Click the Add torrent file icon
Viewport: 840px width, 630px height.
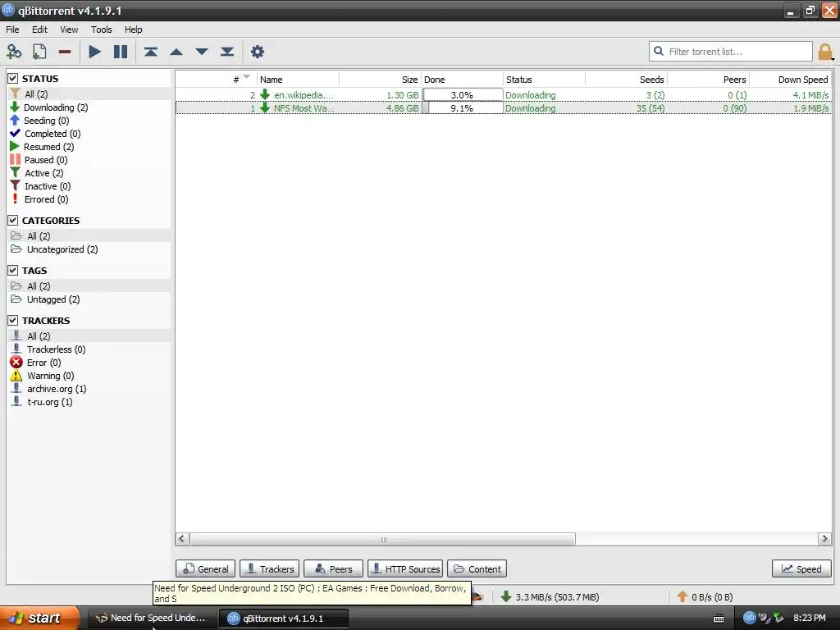click(39, 52)
